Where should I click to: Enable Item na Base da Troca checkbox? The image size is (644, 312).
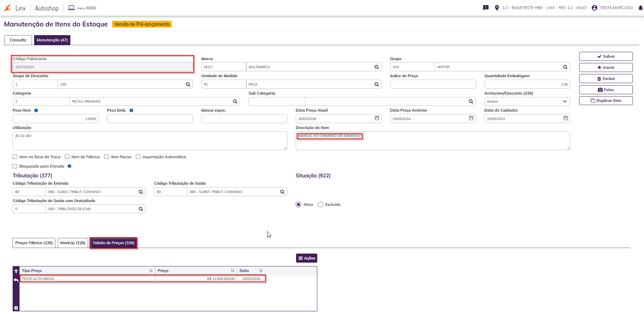(15, 157)
